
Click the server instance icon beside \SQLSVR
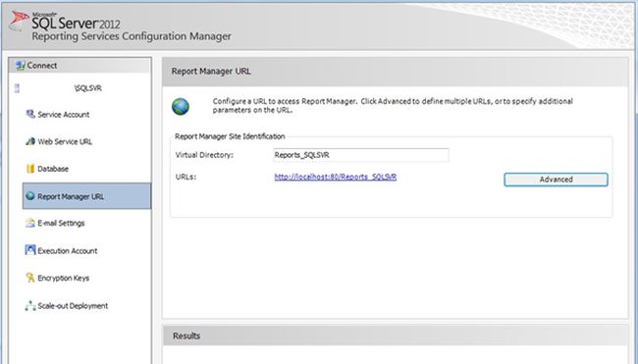[17, 88]
